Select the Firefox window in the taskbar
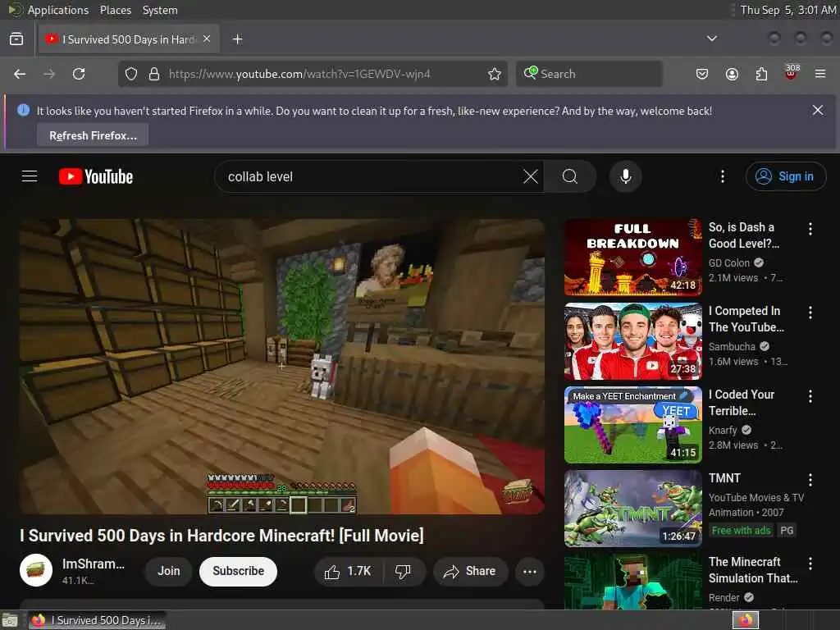The image size is (840, 630). (x=97, y=620)
